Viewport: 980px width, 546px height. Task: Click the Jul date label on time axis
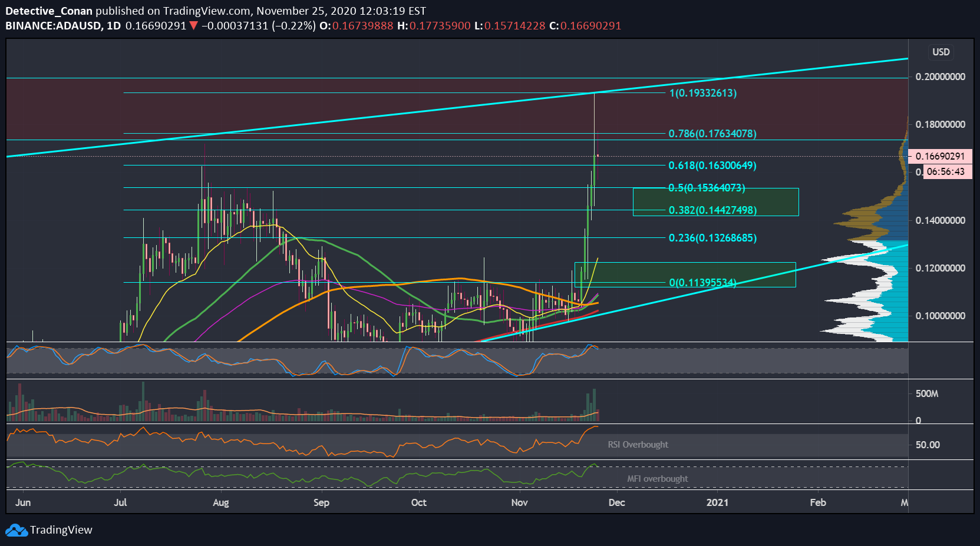[x=120, y=502]
